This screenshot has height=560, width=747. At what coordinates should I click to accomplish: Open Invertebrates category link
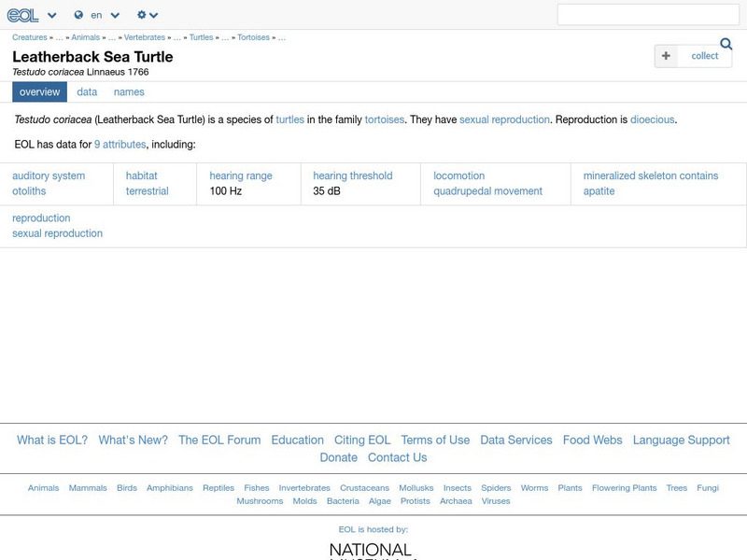(304, 488)
